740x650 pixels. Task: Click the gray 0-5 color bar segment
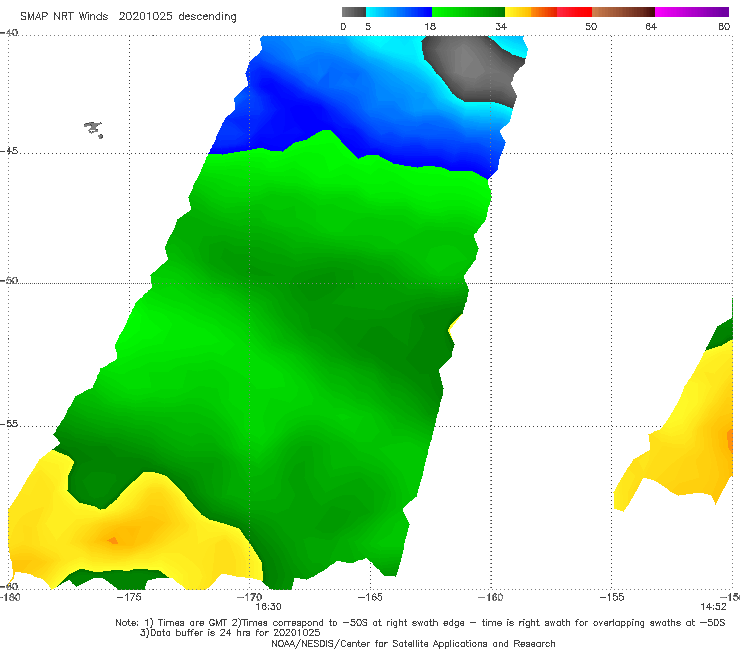[x=354, y=12]
